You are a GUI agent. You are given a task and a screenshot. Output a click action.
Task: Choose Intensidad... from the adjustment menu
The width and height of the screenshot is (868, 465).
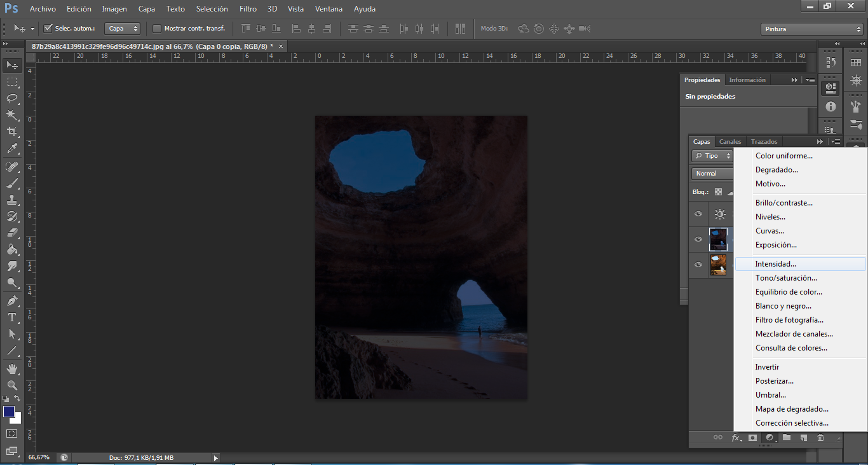pyautogui.click(x=800, y=264)
